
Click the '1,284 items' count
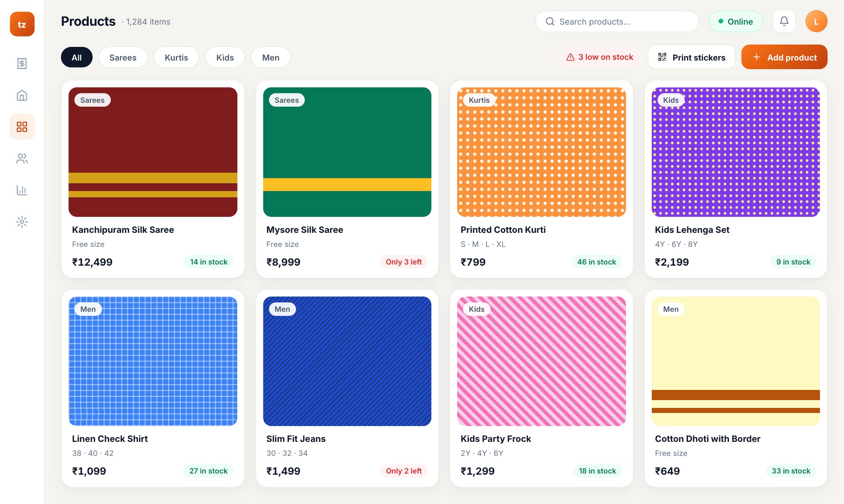click(x=148, y=22)
